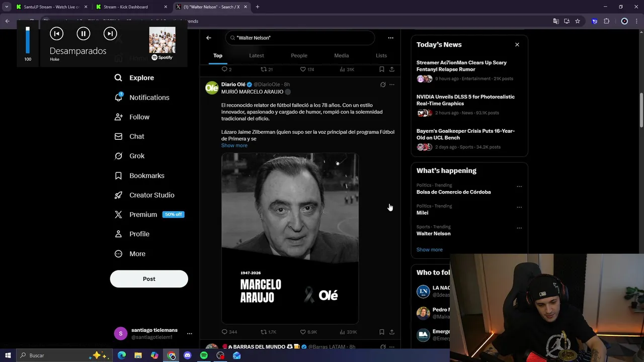Switch to the Kick Dashboard browser tab

pyautogui.click(x=131, y=7)
